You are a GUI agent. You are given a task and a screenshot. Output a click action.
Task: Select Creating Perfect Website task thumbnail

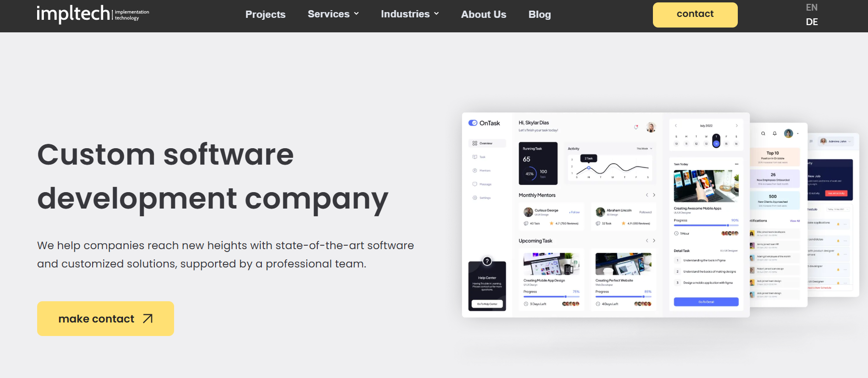(x=623, y=264)
